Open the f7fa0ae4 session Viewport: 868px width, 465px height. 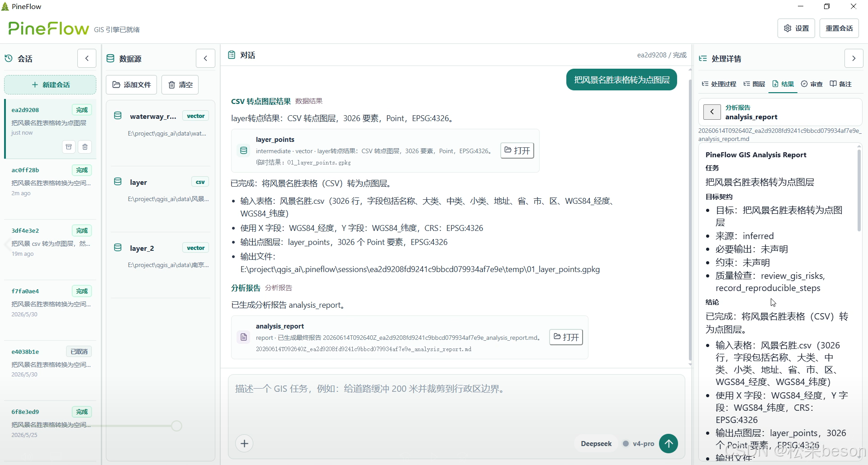tap(51, 310)
